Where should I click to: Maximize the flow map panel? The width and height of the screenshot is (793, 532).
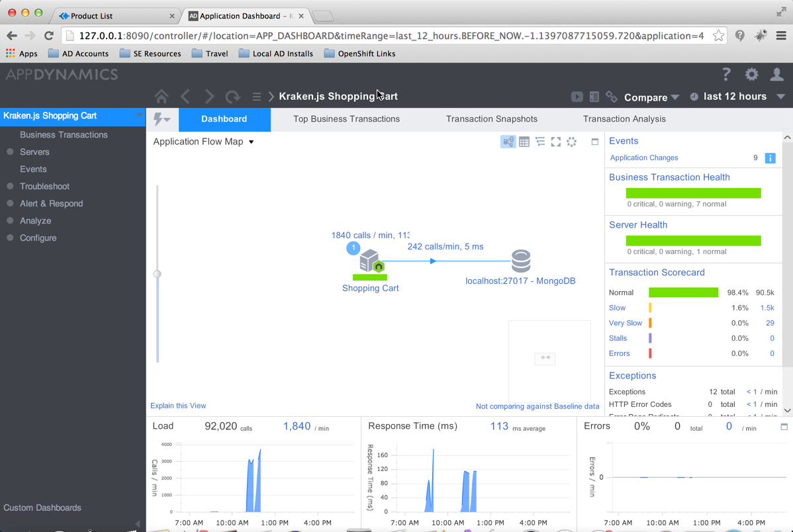[x=594, y=142]
